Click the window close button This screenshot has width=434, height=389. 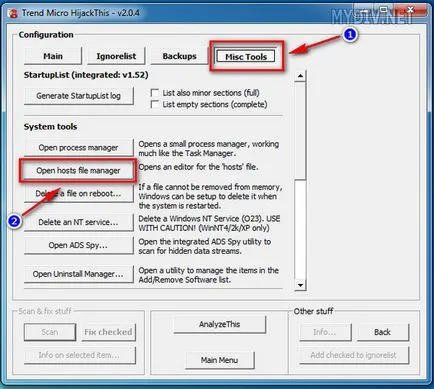click(411, 10)
